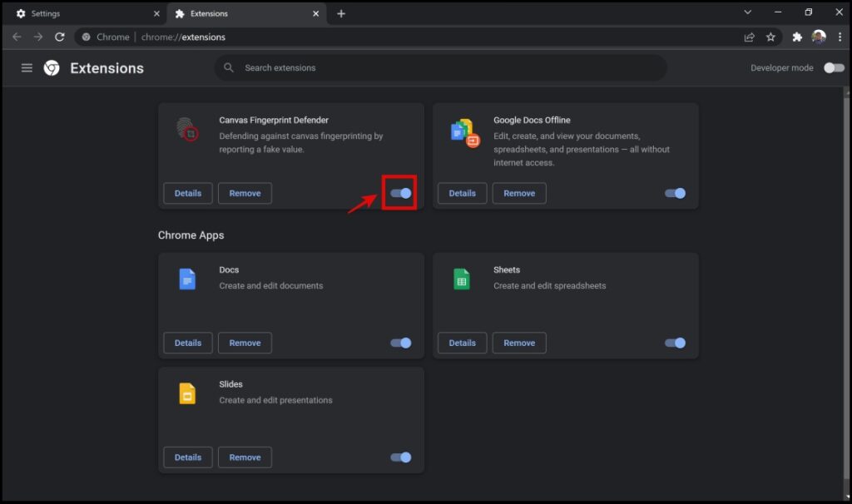This screenshot has height=504, width=852.
Task: Remove the Docs app
Action: (x=245, y=343)
